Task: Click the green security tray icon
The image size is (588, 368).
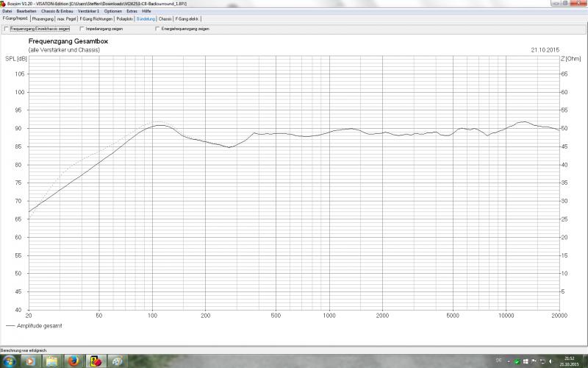Action: coord(517,361)
